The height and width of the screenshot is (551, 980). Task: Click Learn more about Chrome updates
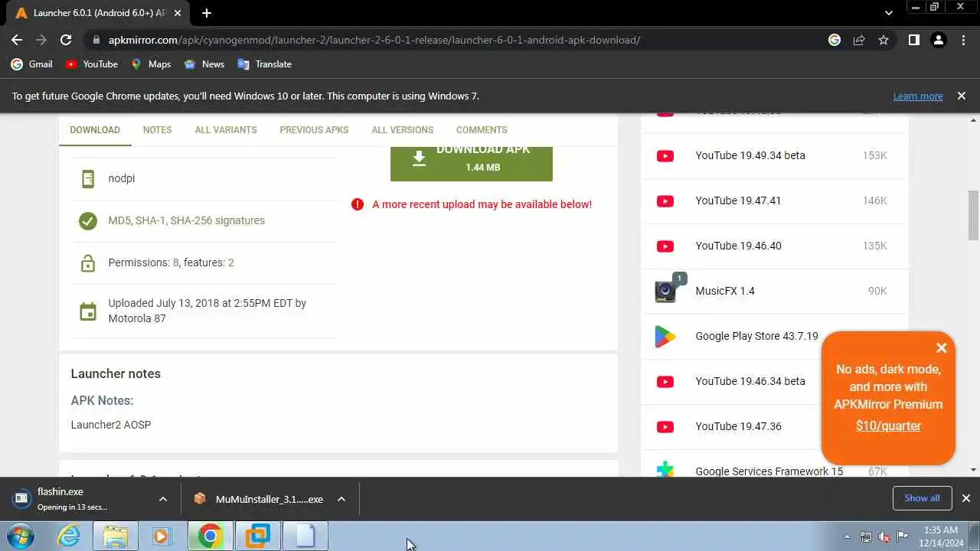coord(918,96)
